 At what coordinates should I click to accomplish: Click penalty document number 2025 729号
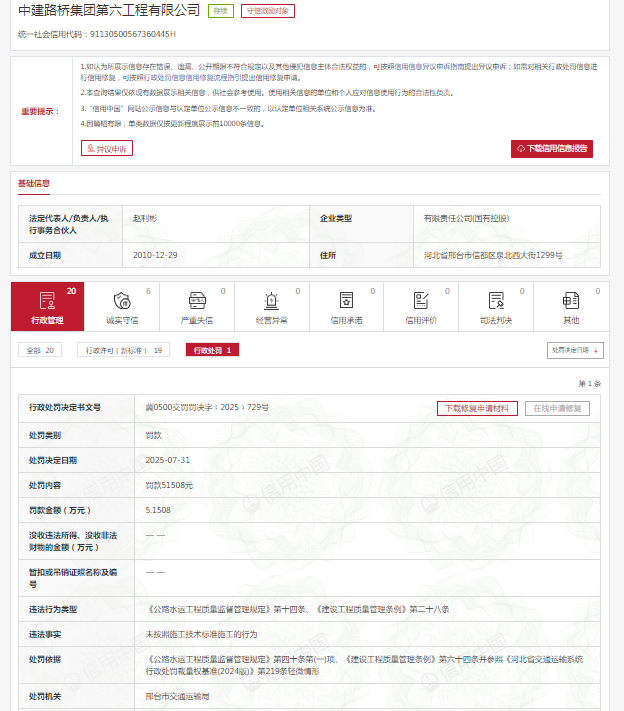pos(207,407)
